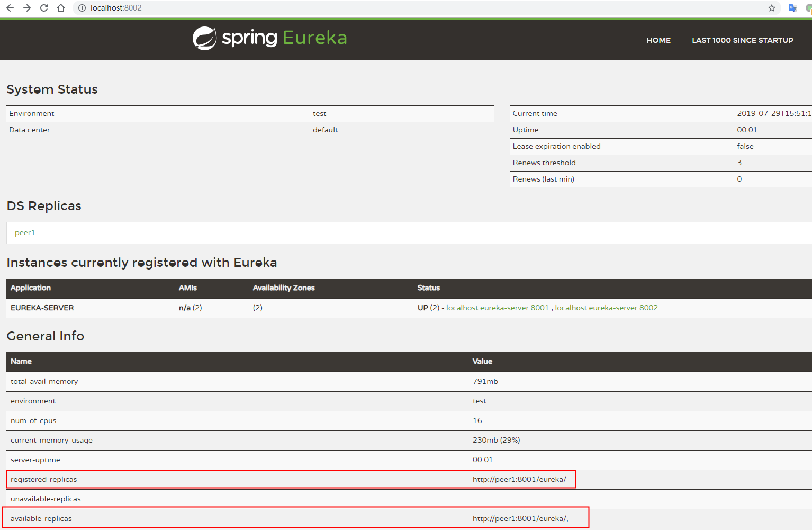Open the HOME nav item
This screenshot has width=812, height=530.
pyautogui.click(x=658, y=40)
